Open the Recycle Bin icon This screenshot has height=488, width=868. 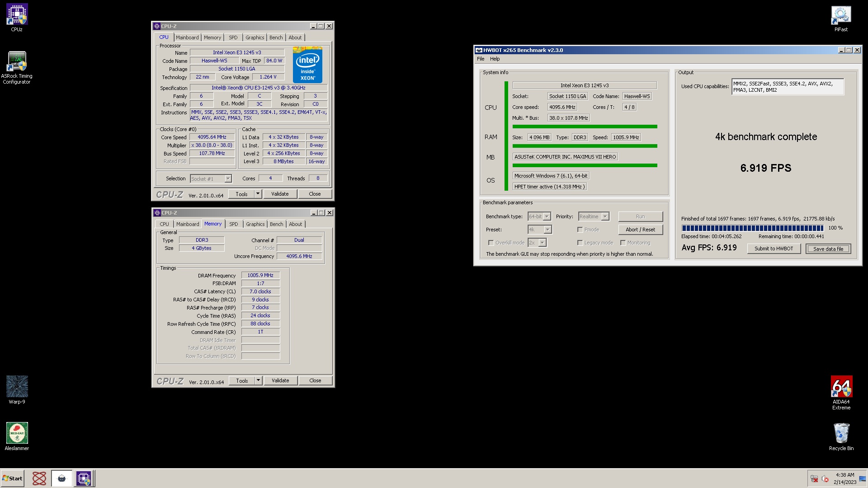841,436
